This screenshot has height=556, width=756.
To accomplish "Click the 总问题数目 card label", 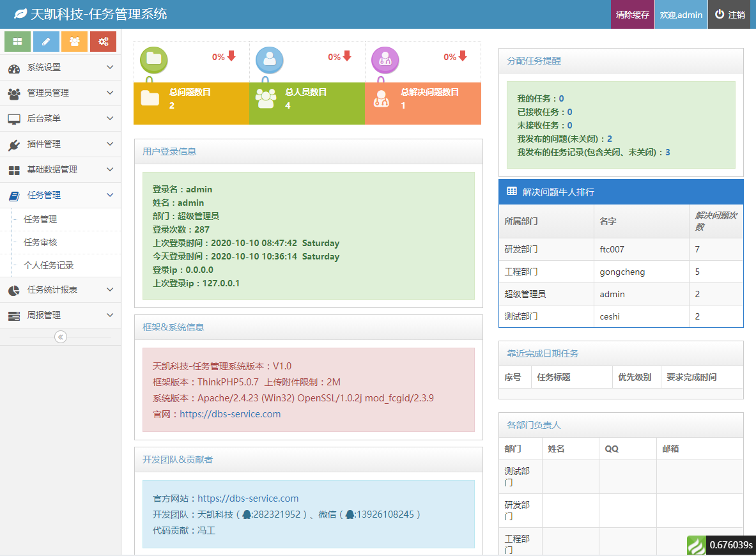I will tap(190, 91).
